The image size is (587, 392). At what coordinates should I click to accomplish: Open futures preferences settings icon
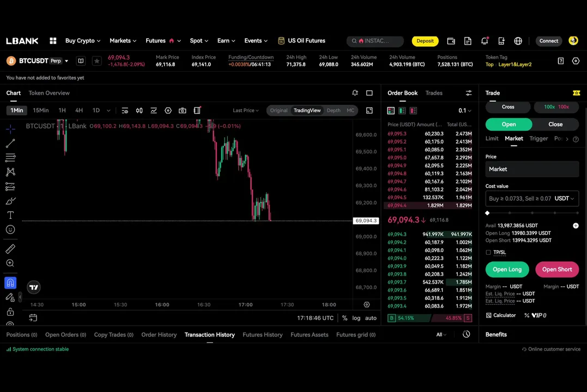[576, 60]
